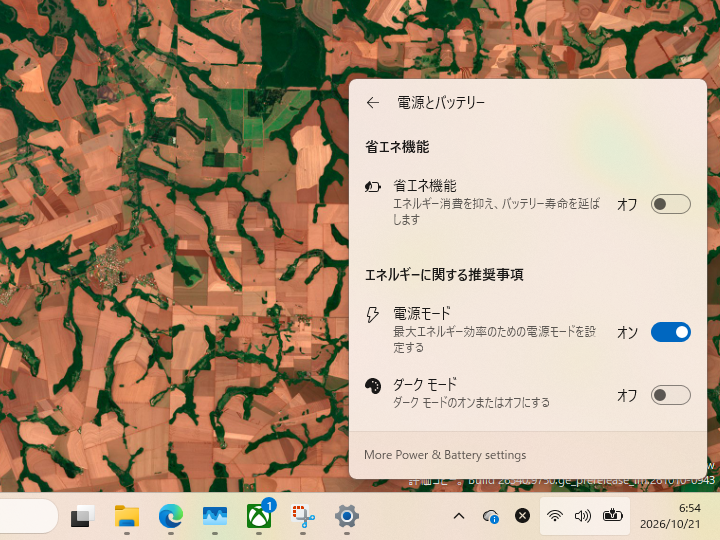Click the speaker volume tray icon
Image resolution: width=720 pixels, height=540 pixels.
(583, 516)
